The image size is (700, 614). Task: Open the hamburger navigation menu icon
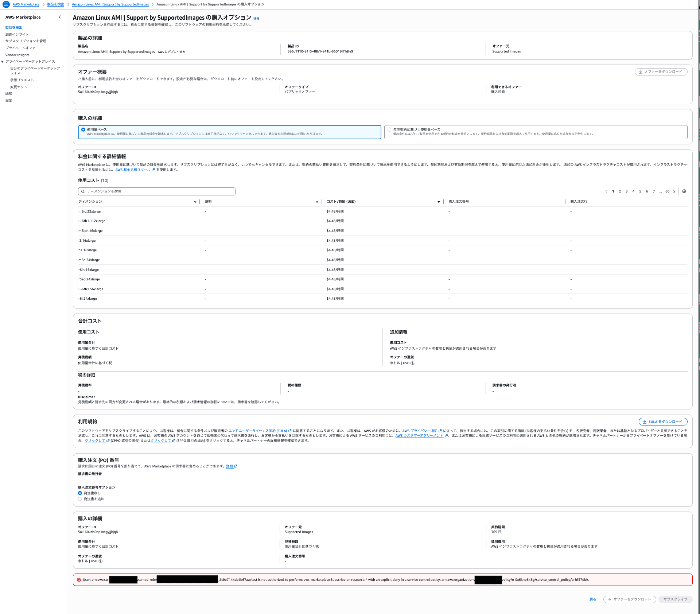click(x=6, y=4)
